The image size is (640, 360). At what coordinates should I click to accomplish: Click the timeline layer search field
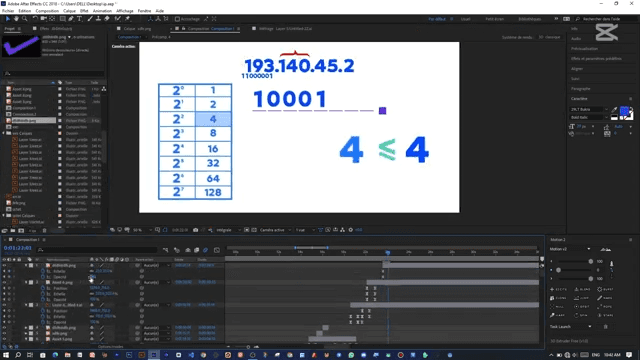(x=97, y=250)
